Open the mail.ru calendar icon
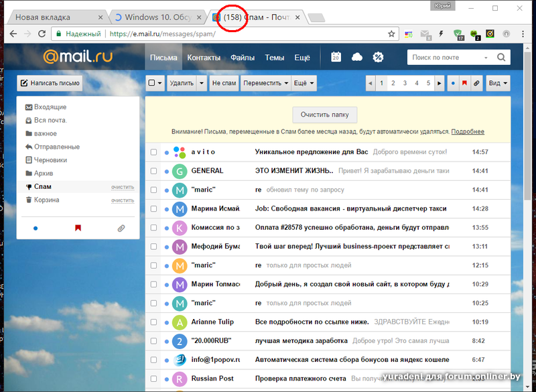Viewport: 536px width, 392px height. pyautogui.click(x=336, y=57)
